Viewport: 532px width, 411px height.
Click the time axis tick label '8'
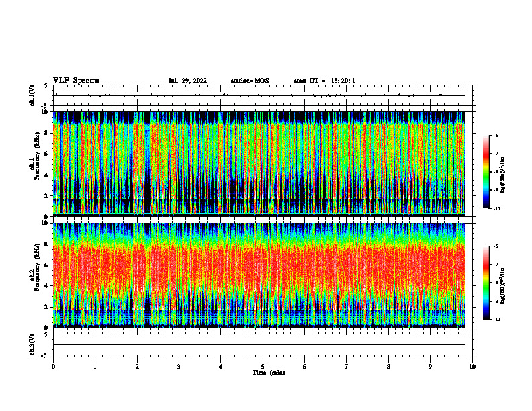[388, 367]
